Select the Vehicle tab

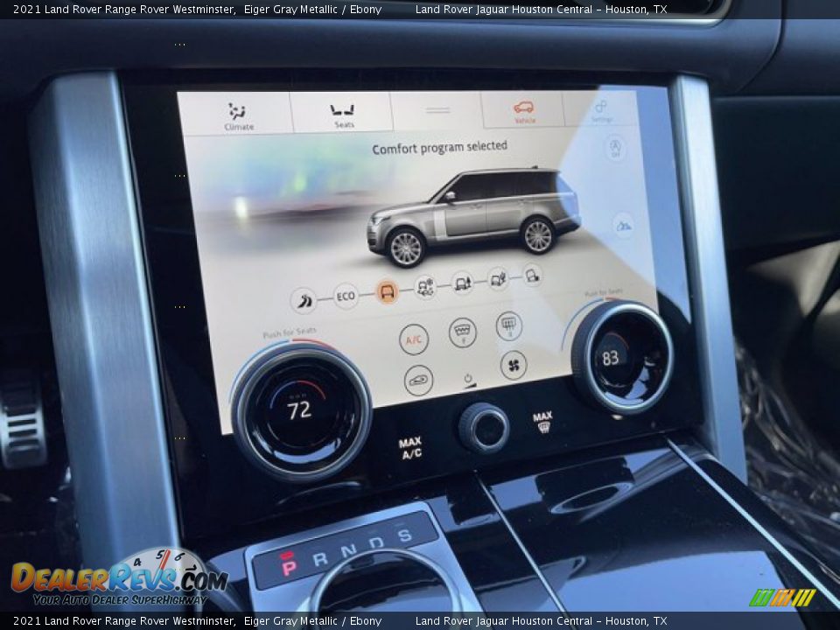(x=523, y=110)
